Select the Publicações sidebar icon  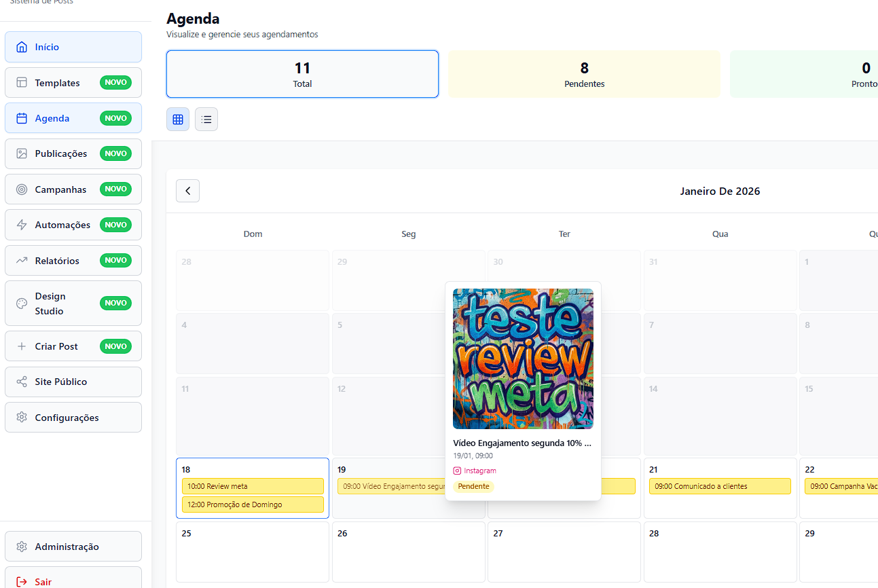coord(21,153)
